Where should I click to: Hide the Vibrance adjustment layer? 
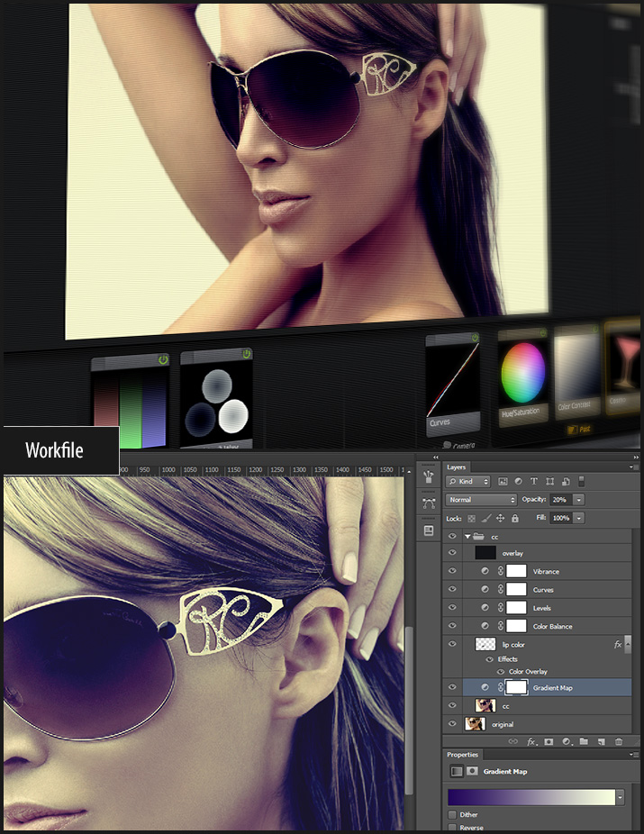click(x=452, y=572)
